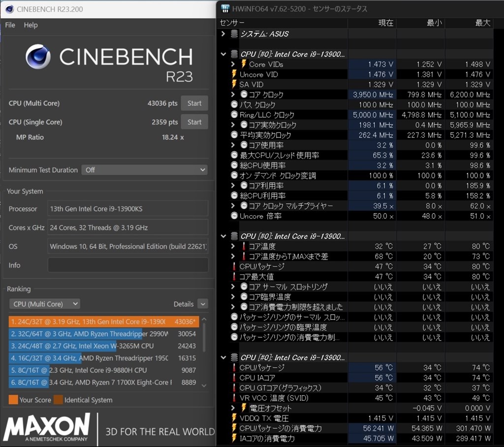Collapse the Intel Core i9-13900 sensor section
The height and width of the screenshot is (447, 504).
[x=223, y=54]
